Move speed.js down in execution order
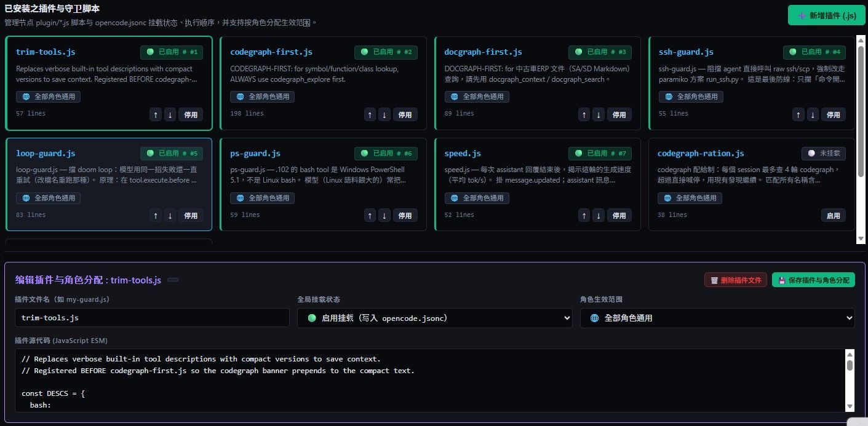The image size is (868, 426). click(x=599, y=215)
